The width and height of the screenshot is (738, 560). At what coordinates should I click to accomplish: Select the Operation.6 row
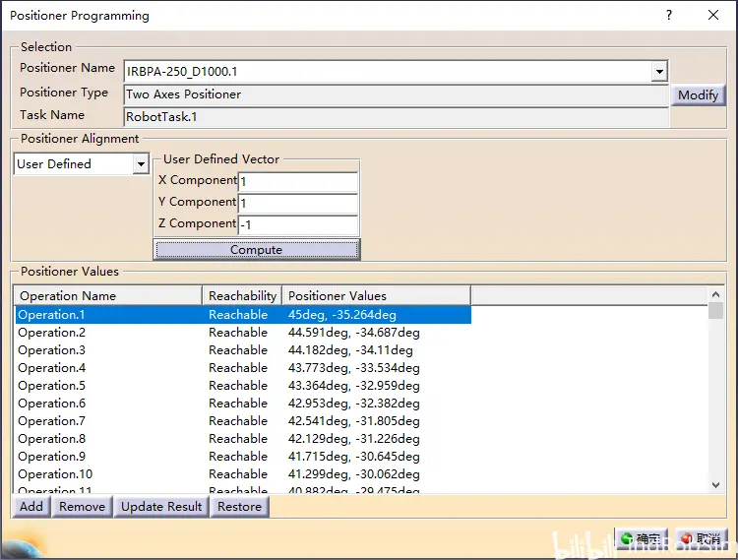[243, 404]
